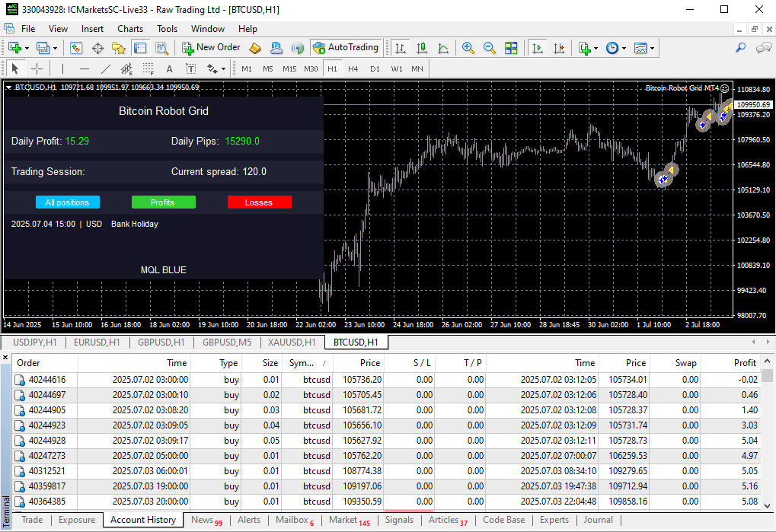This screenshot has width=776, height=532.
Task: Toggle the Chart Shift option
Action: point(560,48)
